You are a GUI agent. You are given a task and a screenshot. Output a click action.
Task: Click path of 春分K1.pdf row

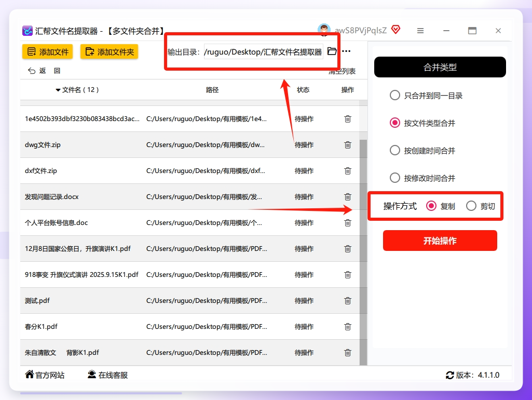207,327
